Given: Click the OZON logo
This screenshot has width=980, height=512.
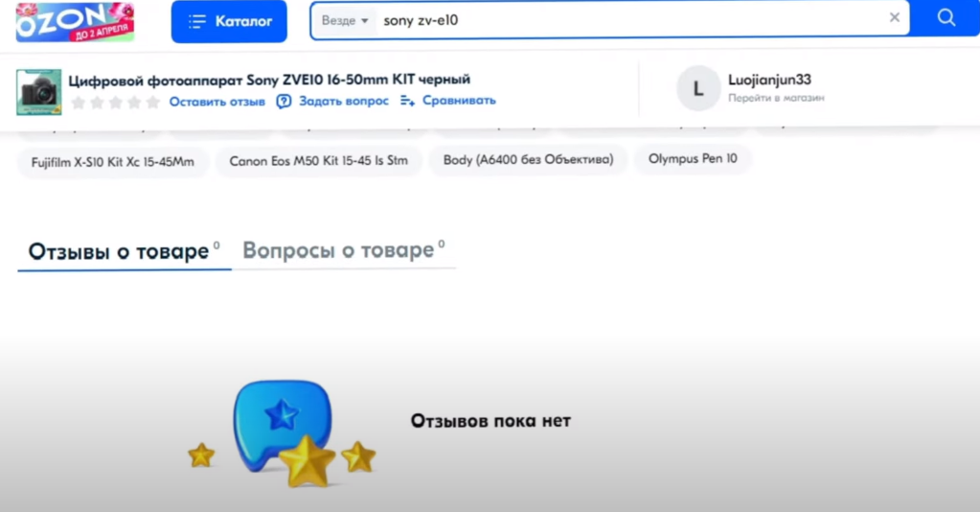Looking at the screenshot, I should coord(75,22).
